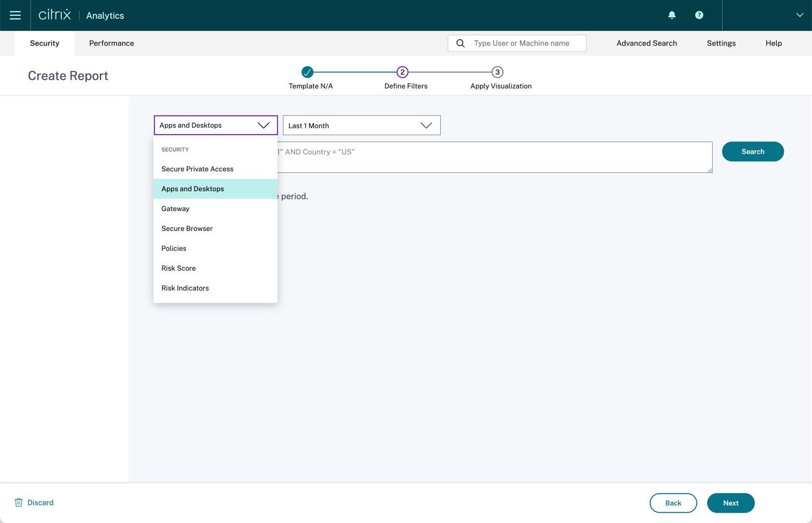This screenshot has width=812, height=523.
Task: Pick Secure Browser data source
Action: pos(187,228)
